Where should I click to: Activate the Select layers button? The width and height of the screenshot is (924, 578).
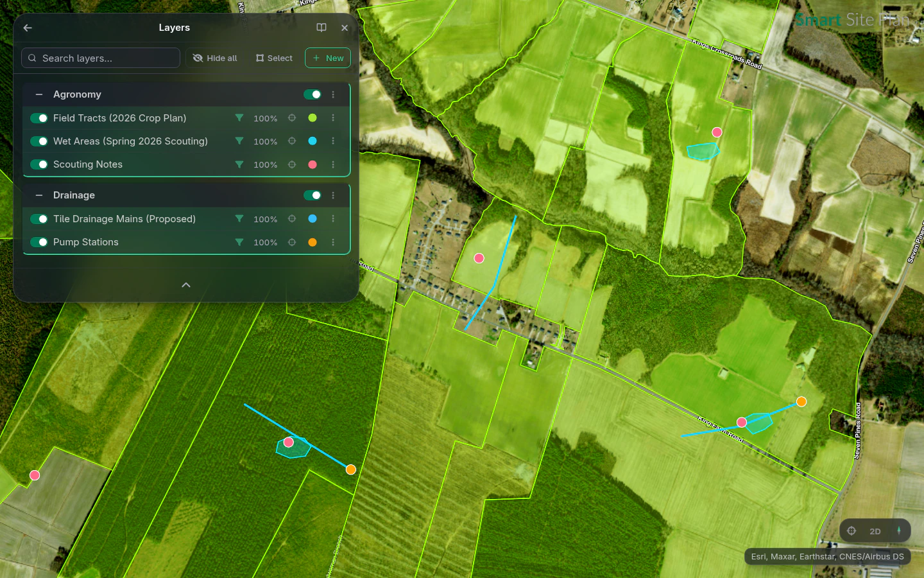coord(274,58)
